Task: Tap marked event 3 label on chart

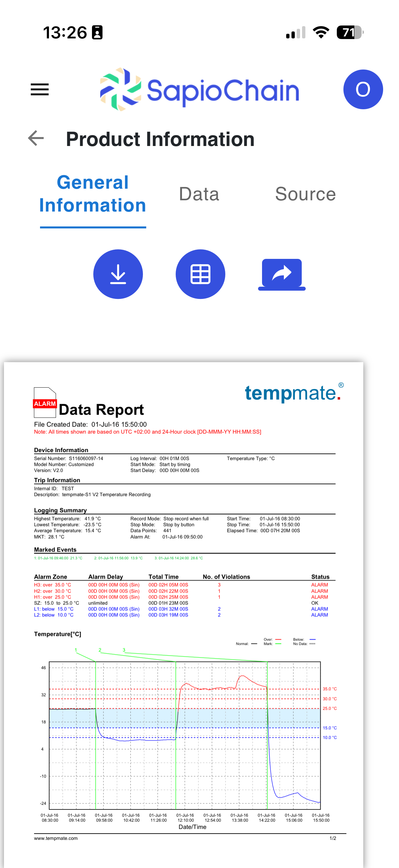Action: (x=124, y=650)
